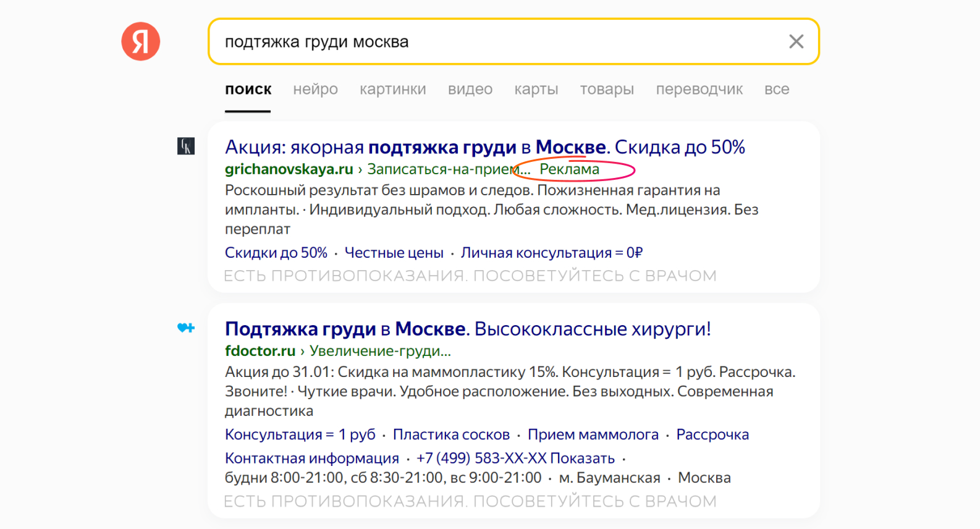Go to the видео tab
Viewport: 980px width, 529px height.
[470, 90]
